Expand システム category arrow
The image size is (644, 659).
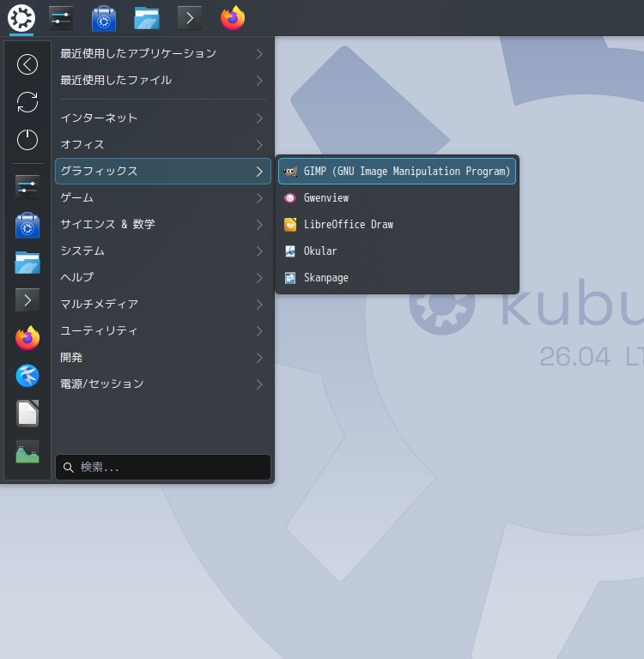tap(259, 251)
